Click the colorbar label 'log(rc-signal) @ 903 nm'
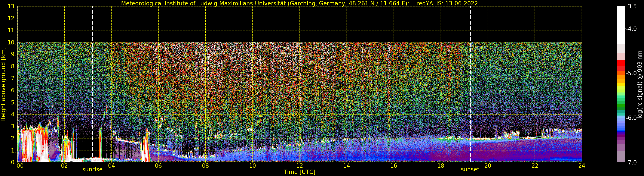This screenshot has height=176, width=644. pos(640,84)
